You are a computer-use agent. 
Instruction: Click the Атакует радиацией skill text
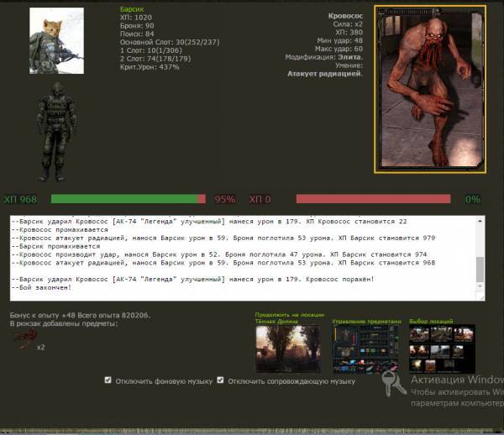point(325,73)
